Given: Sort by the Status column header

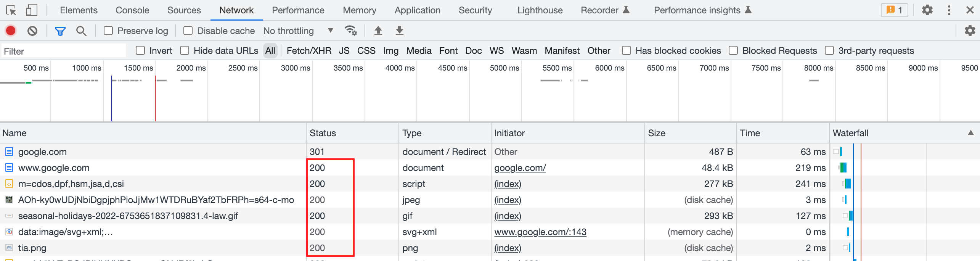Looking at the screenshot, I should (x=353, y=133).
